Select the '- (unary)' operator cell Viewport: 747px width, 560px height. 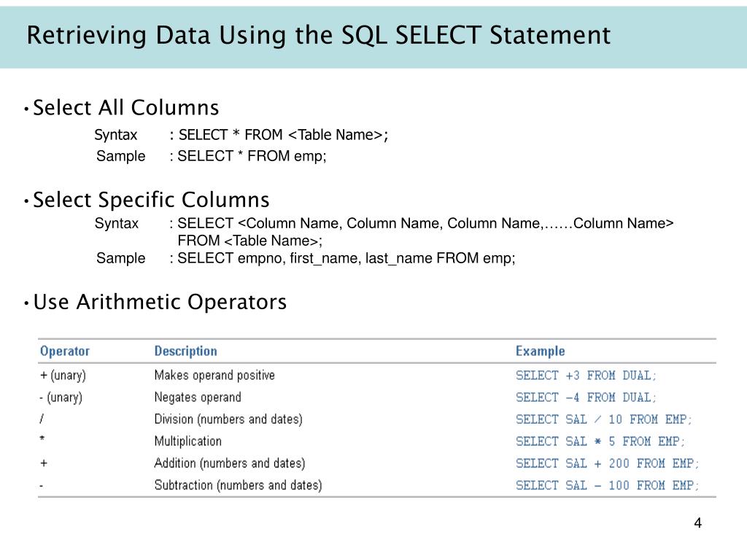pos(61,397)
